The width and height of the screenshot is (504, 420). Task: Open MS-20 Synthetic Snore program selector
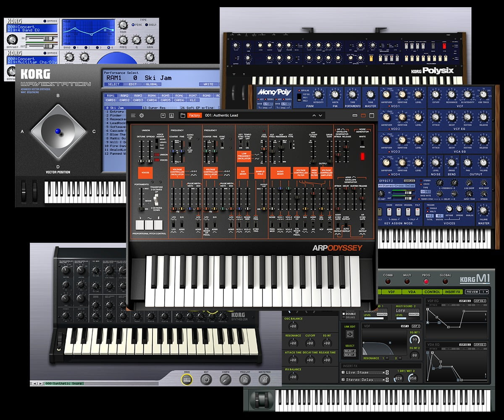click(x=63, y=383)
